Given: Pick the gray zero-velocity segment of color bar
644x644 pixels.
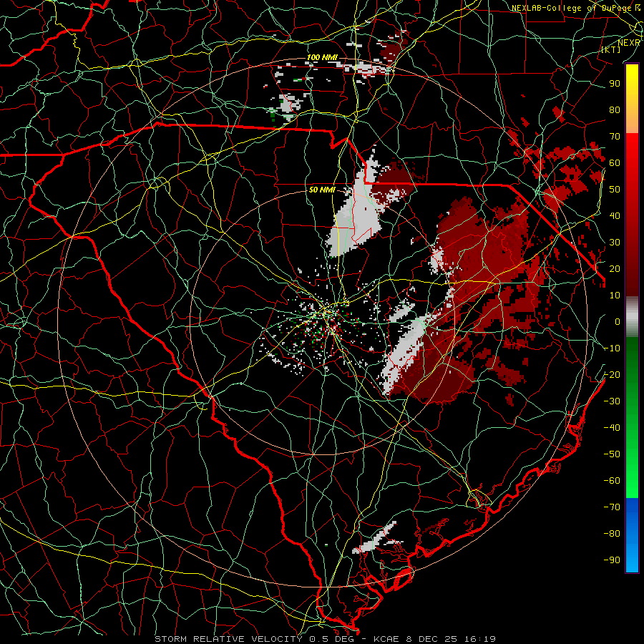Looking at the screenshot, I should (632, 316).
